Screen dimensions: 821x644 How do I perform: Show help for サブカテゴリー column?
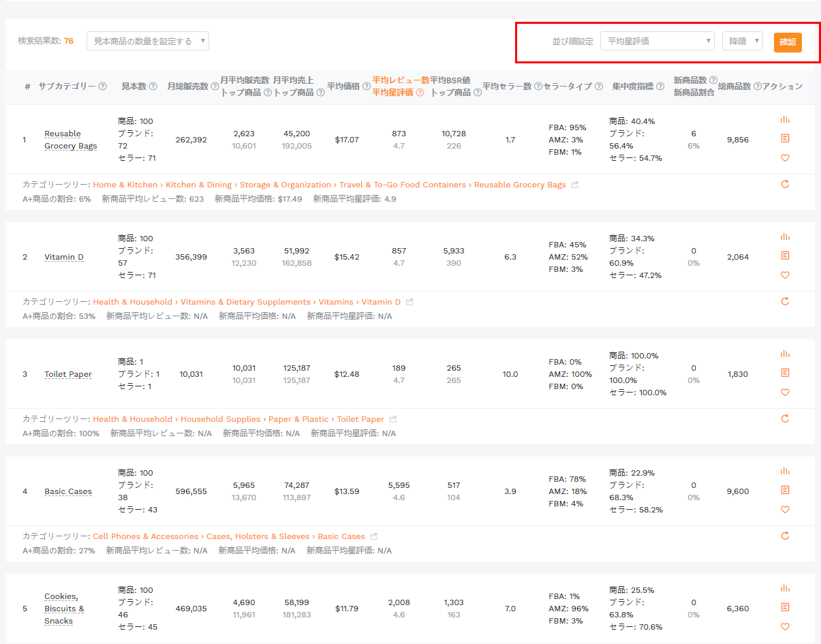[x=103, y=87]
